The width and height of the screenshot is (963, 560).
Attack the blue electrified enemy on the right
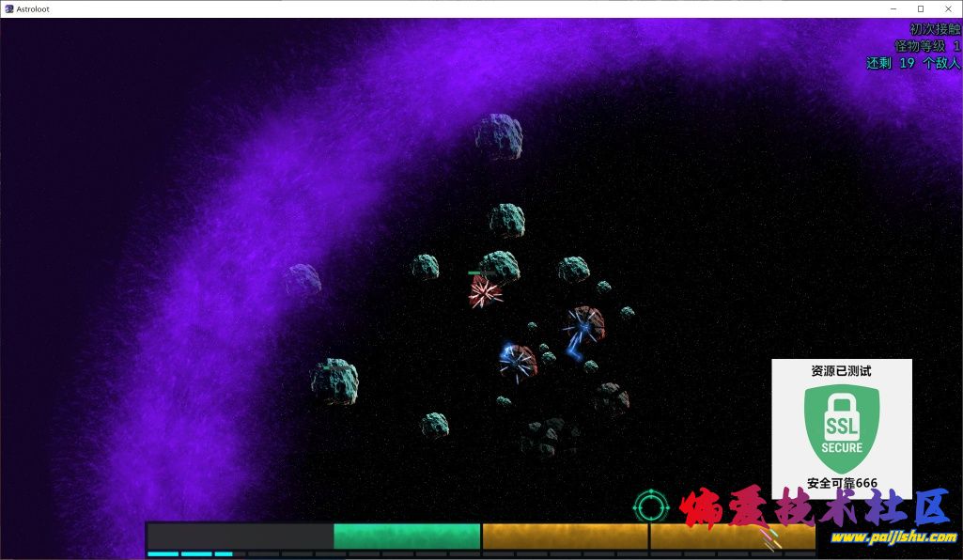point(584,325)
